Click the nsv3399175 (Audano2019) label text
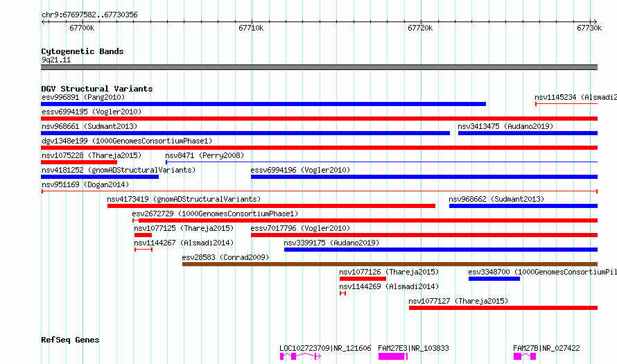 331,243
